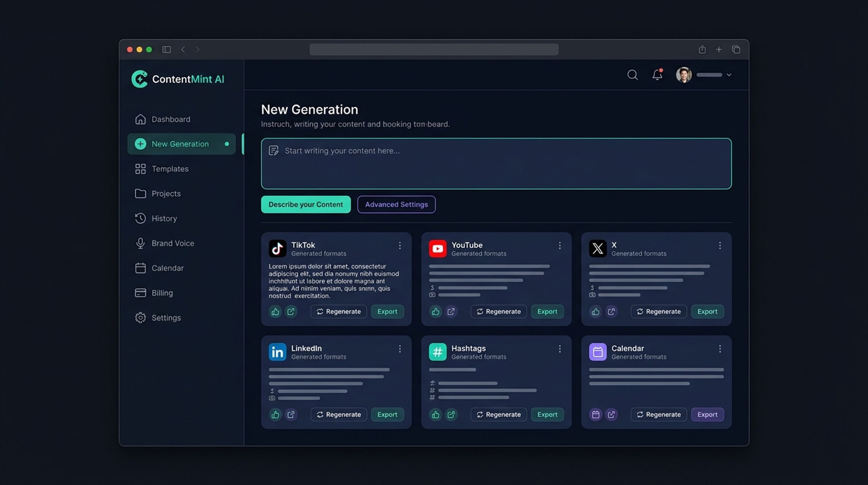Like the YouTube generated content

pyautogui.click(x=435, y=311)
